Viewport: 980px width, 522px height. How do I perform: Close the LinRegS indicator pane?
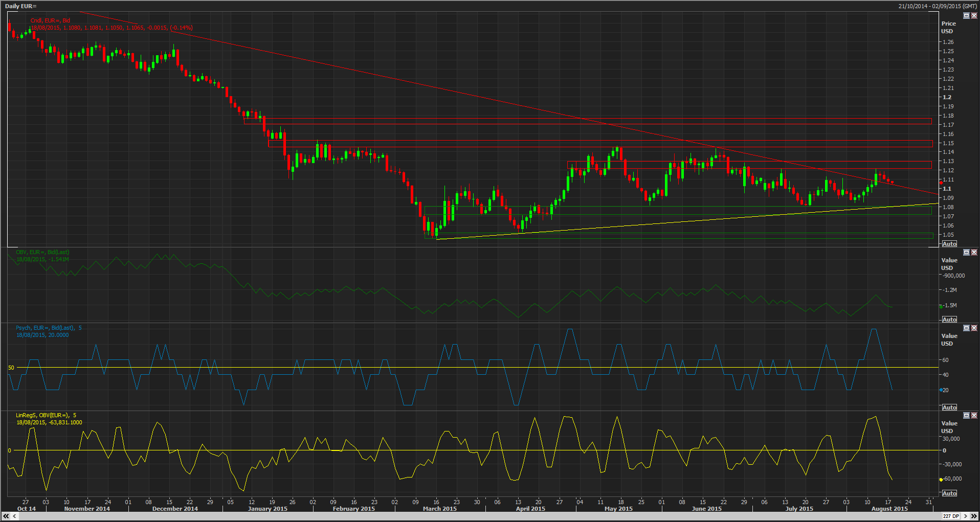coord(974,416)
